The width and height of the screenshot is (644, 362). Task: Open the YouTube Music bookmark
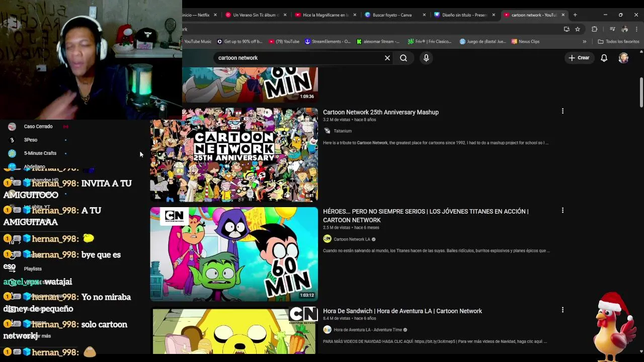click(197, 42)
